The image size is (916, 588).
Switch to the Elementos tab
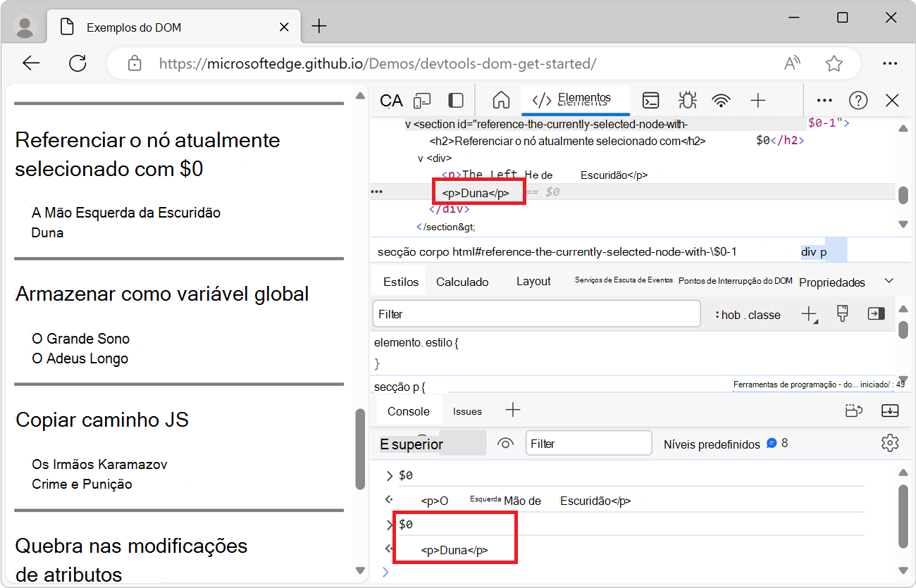tap(575, 99)
